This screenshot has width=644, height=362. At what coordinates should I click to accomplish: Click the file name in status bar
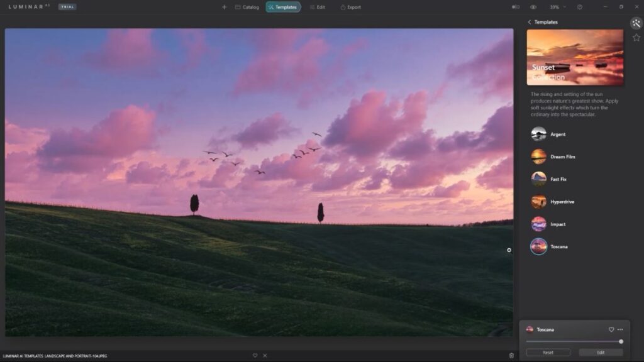55,356
